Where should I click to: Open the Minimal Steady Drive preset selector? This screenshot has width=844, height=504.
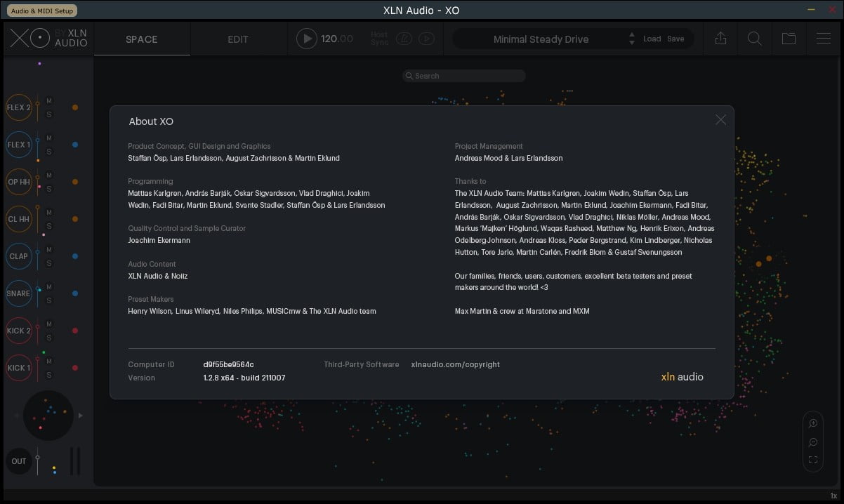(x=541, y=39)
